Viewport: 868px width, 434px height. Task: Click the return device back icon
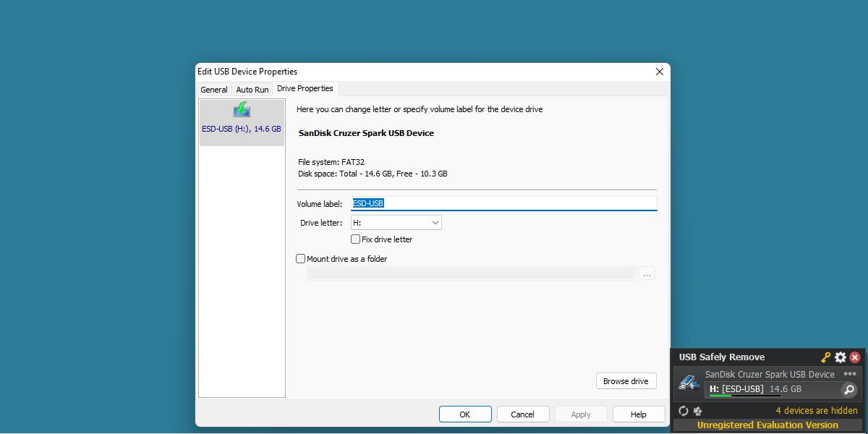point(698,411)
